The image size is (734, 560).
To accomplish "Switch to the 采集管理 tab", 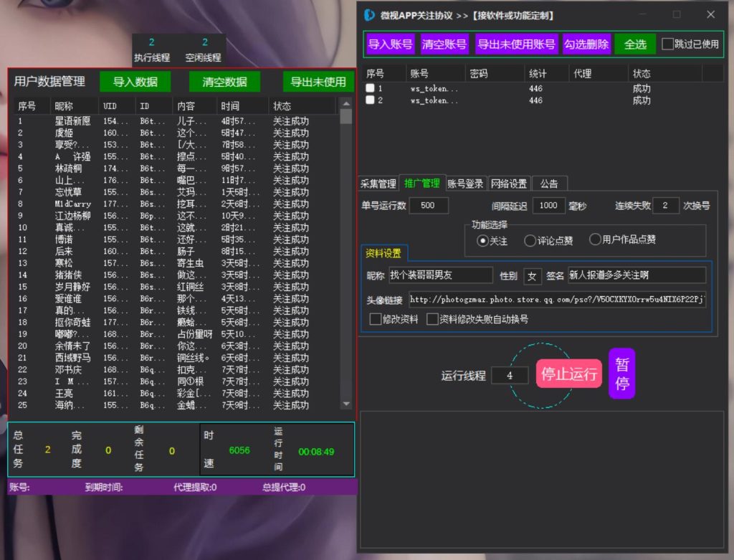I will [378, 184].
